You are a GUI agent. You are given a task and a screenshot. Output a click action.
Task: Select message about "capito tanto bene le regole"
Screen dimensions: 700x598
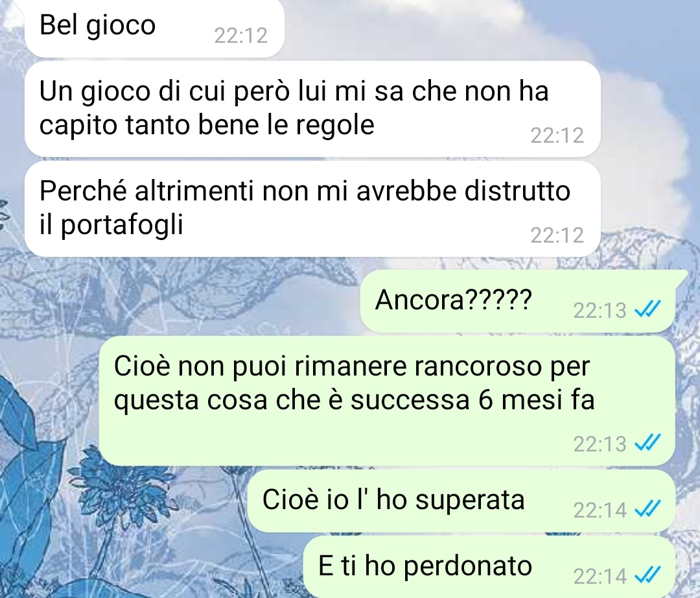tap(312, 109)
